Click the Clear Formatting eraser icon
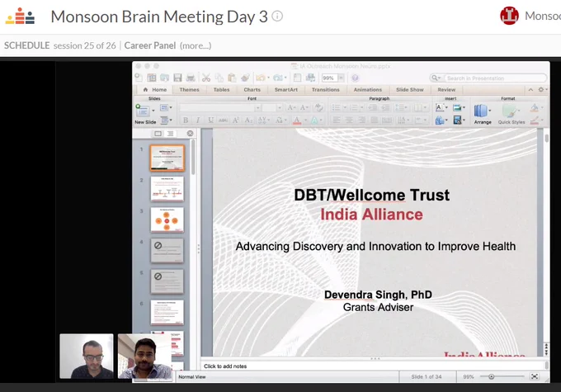 pos(318,107)
